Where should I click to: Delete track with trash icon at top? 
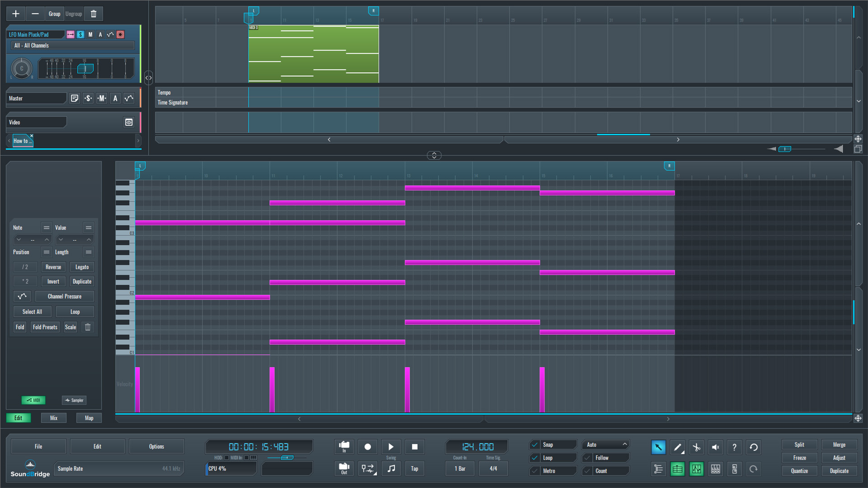(x=94, y=14)
